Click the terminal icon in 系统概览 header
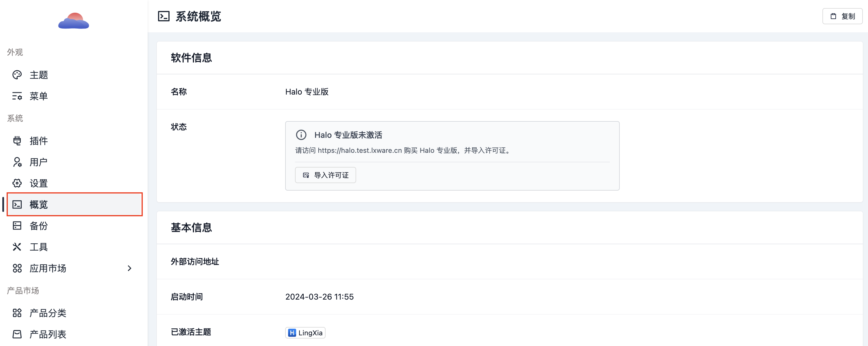 point(164,16)
